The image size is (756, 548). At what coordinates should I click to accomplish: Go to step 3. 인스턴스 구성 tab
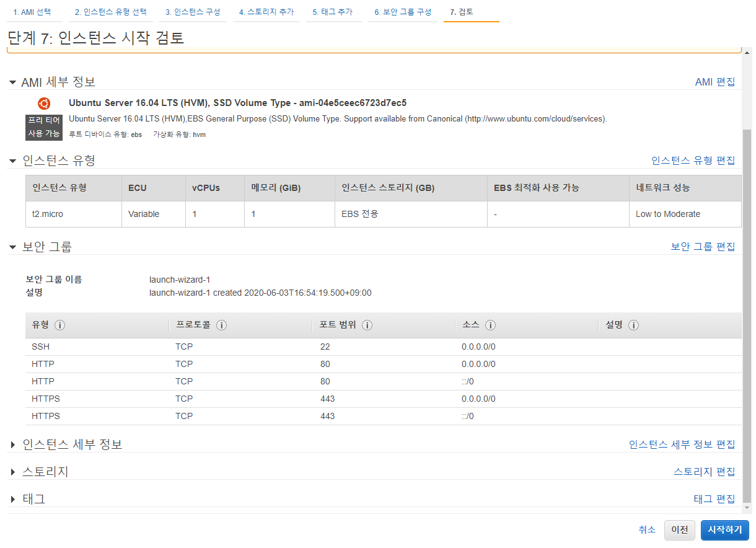[x=193, y=12]
